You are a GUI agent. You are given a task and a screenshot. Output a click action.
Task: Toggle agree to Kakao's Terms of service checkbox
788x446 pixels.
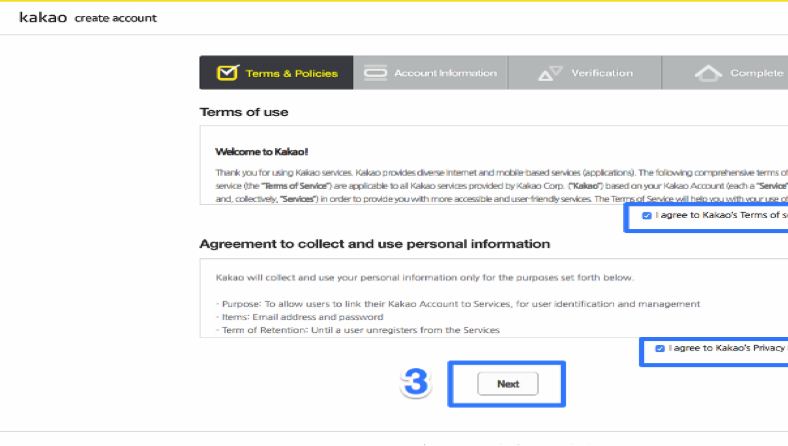point(647,216)
